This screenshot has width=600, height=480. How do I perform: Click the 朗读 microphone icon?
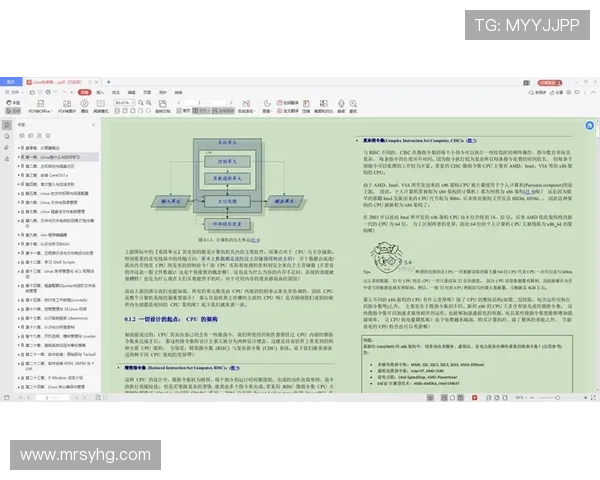[x=341, y=106]
